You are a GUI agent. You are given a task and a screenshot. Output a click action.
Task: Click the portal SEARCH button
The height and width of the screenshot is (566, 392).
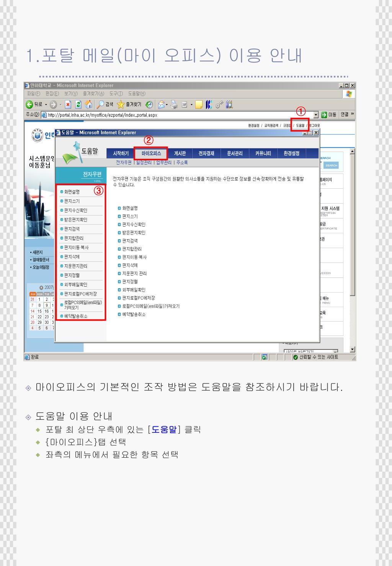[331, 165]
